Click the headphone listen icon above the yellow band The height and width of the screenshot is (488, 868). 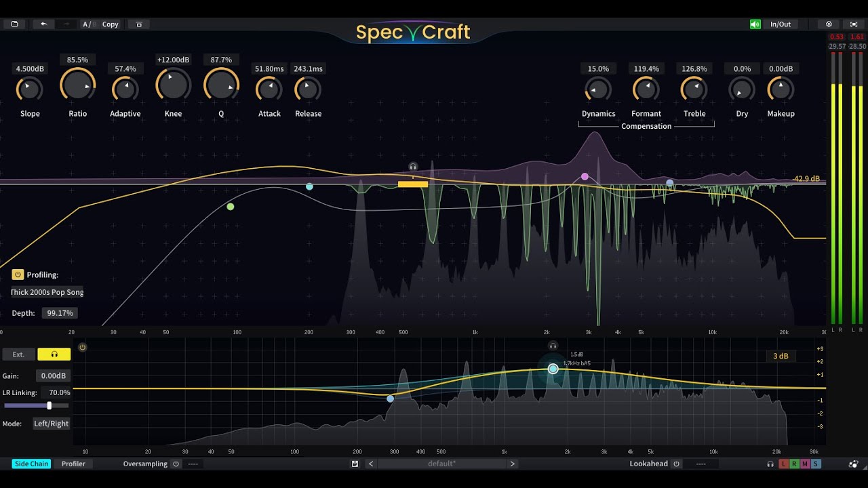point(413,166)
